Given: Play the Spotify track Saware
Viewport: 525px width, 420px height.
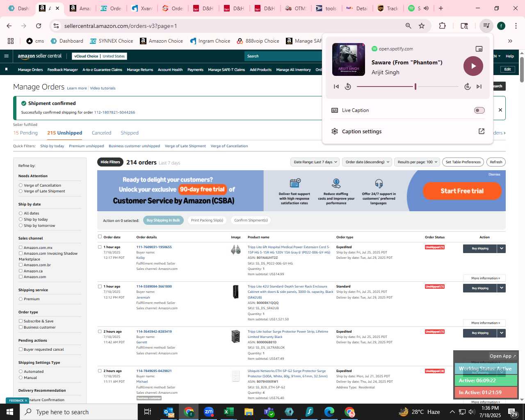Looking at the screenshot, I should (473, 66).
